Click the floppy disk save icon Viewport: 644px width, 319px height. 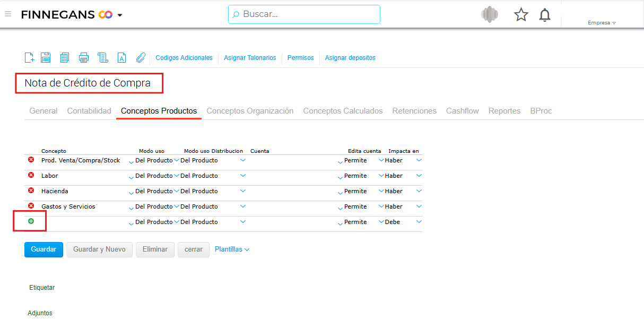[x=46, y=58]
